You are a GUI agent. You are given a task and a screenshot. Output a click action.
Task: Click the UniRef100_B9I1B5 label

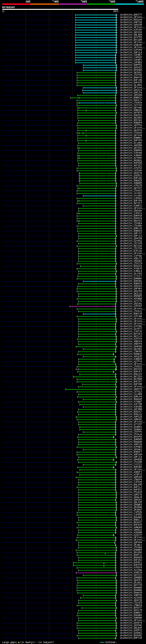(x=131, y=40)
